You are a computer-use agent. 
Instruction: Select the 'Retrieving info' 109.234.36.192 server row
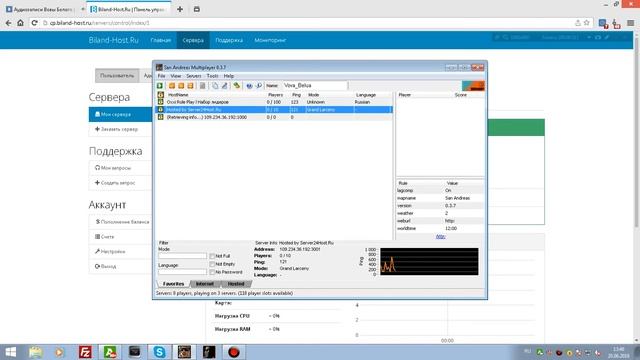[x=274, y=117]
